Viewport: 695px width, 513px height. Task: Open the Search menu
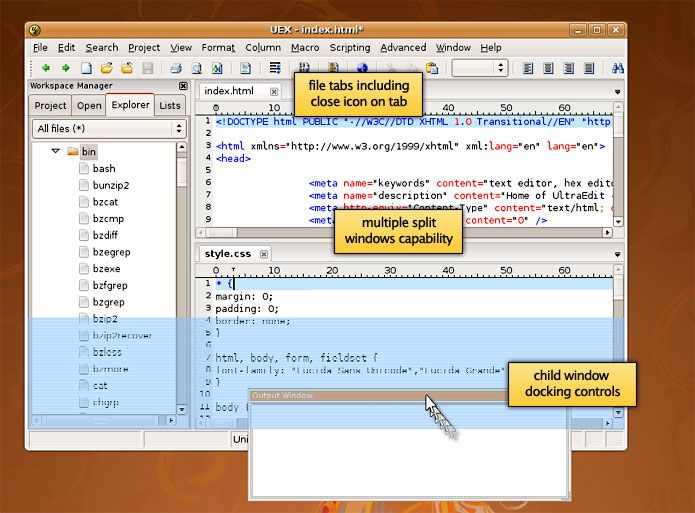pyautogui.click(x=102, y=47)
